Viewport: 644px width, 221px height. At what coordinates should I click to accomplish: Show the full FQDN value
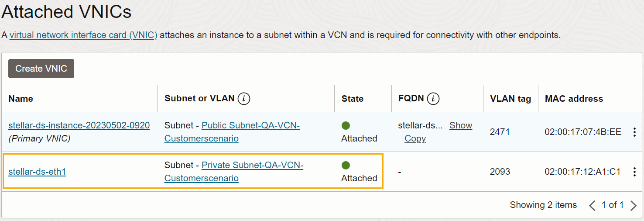[x=461, y=125]
